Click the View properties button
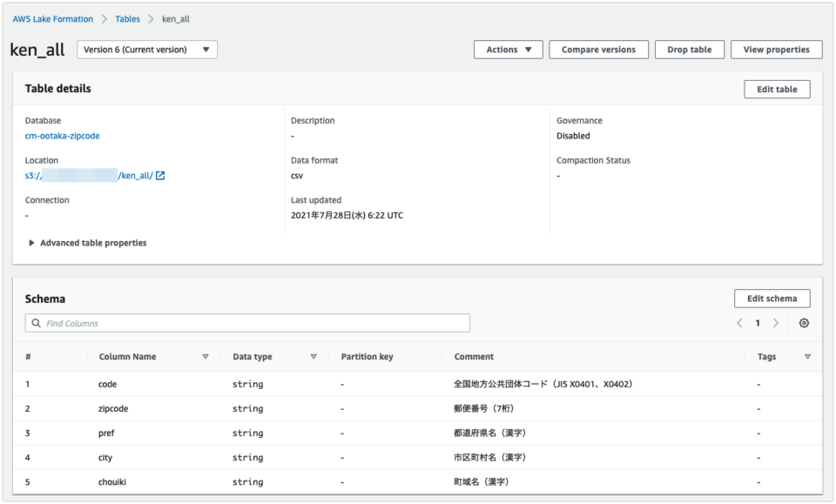Screen dimensions: 836x504 coord(775,50)
